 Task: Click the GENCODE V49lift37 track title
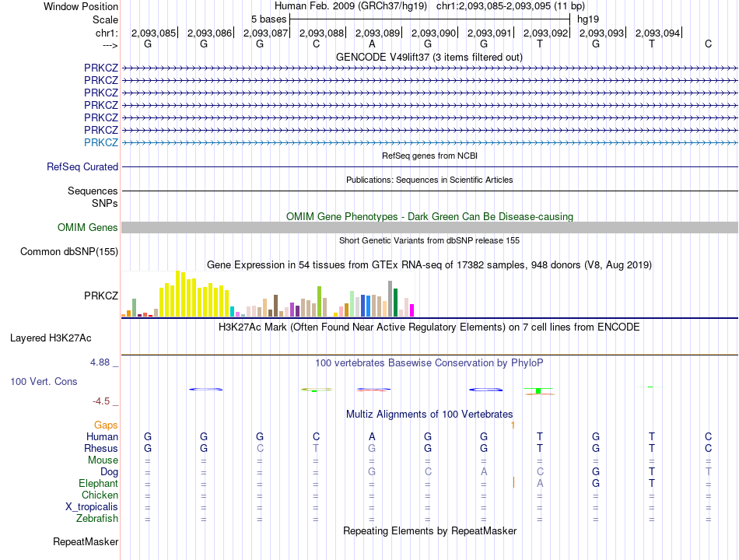tap(429, 58)
